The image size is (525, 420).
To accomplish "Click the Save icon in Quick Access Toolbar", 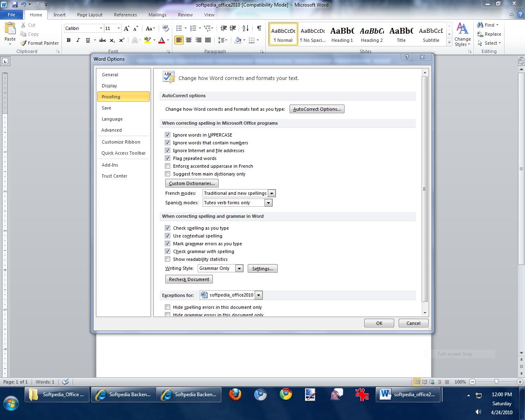I will [15, 5].
